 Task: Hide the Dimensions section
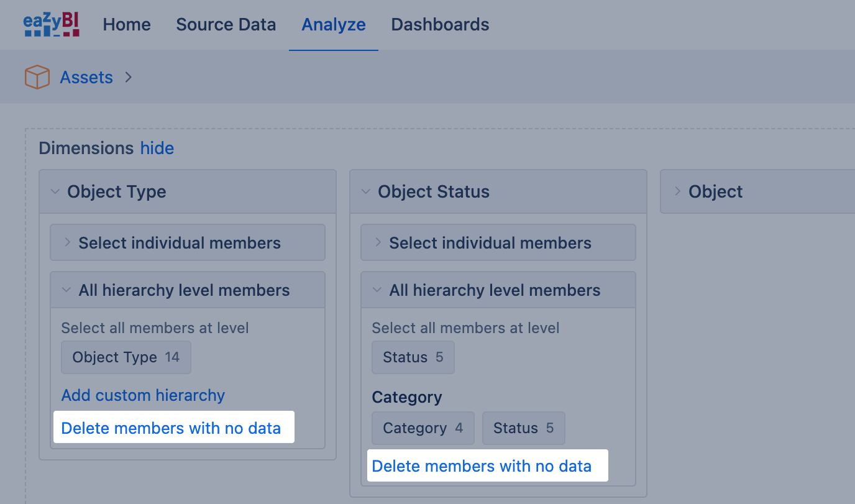tap(157, 149)
